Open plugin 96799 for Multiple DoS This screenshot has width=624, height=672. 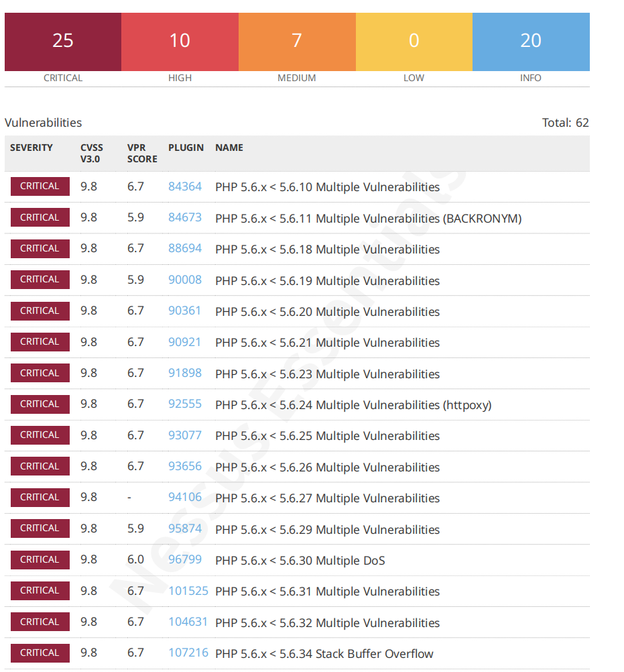point(185,560)
